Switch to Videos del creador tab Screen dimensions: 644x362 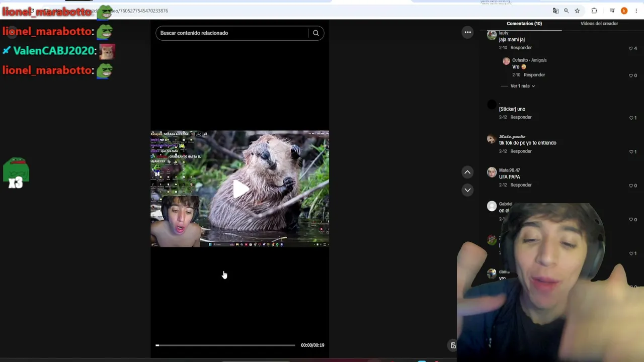(599, 24)
